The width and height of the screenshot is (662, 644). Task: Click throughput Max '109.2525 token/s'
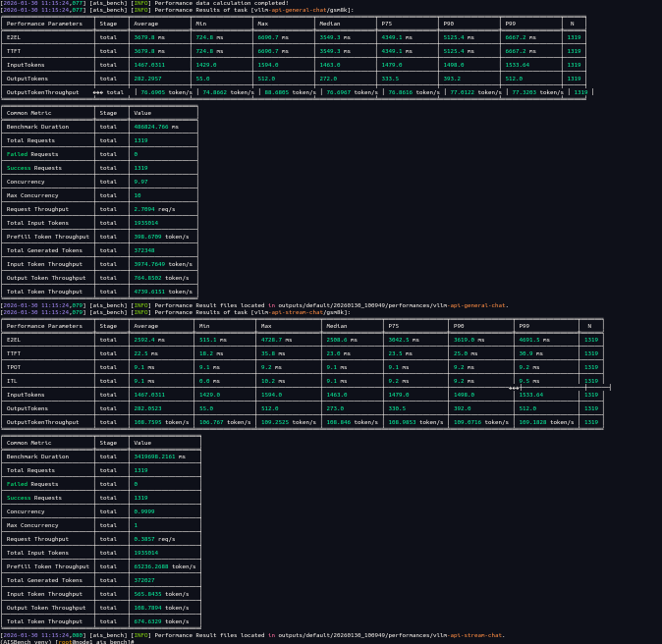click(289, 422)
